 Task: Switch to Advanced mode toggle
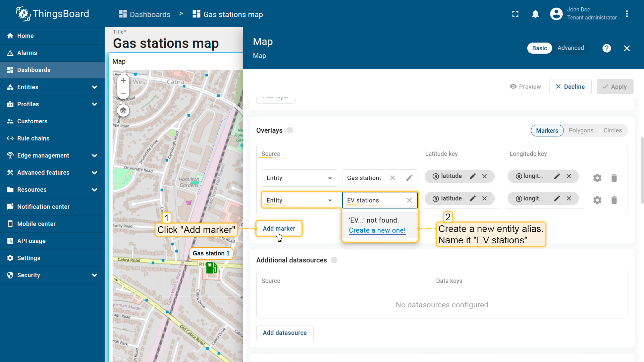click(571, 48)
